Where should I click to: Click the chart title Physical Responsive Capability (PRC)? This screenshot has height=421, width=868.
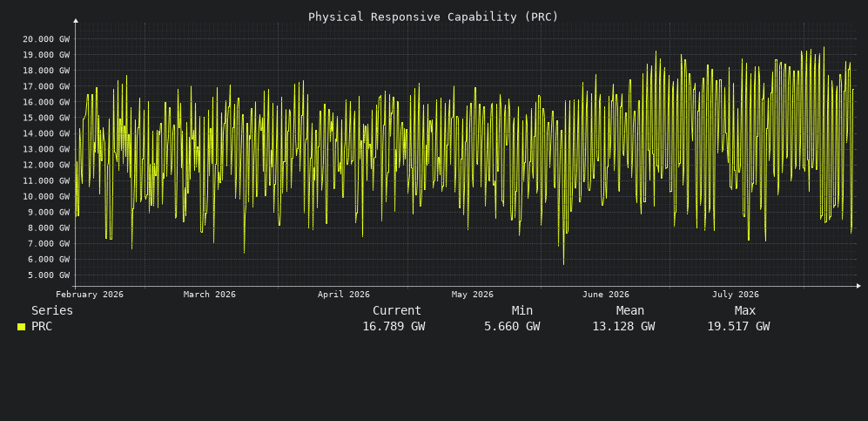(x=433, y=17)
